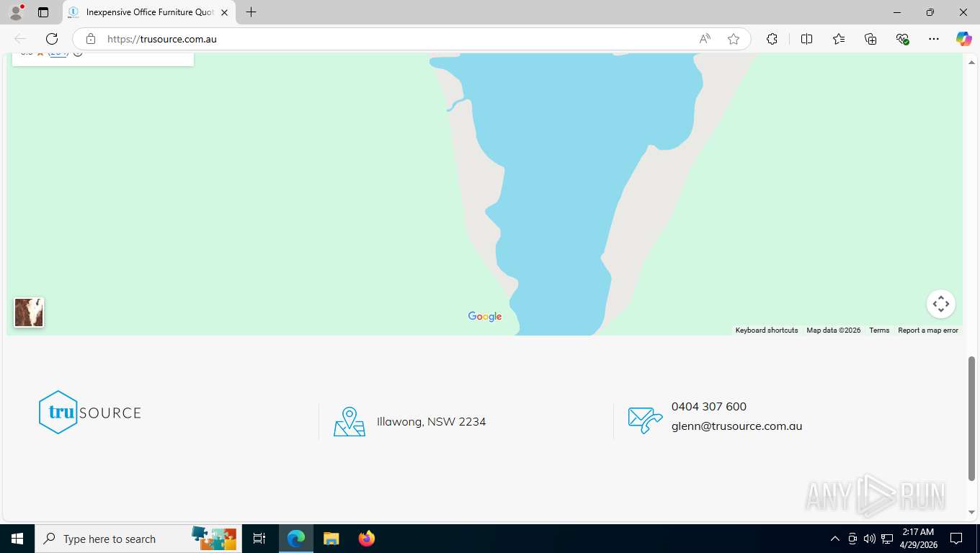Open the notification center icon
The width and height of the screenshot is (980, 553).
click(956, 539)
